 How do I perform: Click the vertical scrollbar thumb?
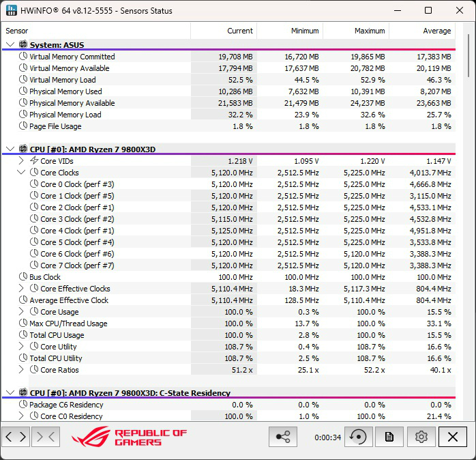click(468, 55)
